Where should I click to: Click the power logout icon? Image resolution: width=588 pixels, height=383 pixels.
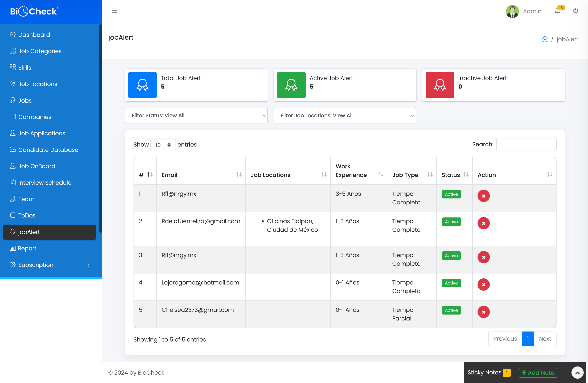click(x=576, y=11)
